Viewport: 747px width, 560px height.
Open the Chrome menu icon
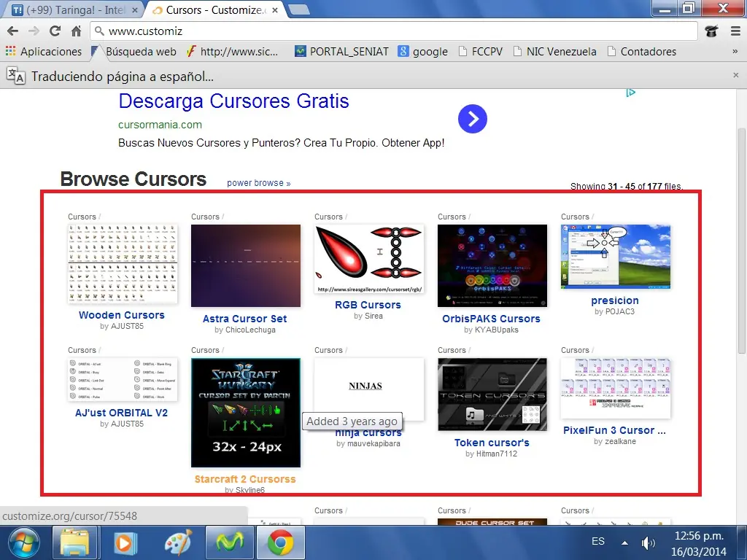point(735,31)
